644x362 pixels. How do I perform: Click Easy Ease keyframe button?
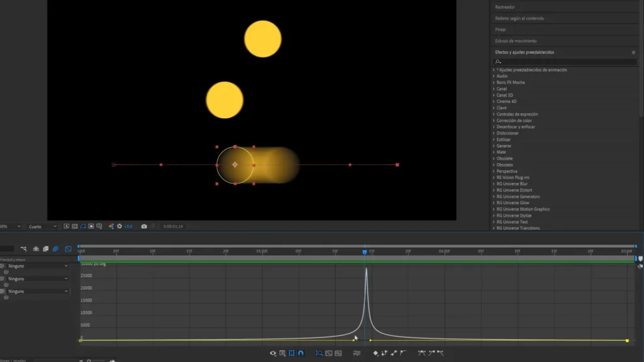tap(421, 353)
